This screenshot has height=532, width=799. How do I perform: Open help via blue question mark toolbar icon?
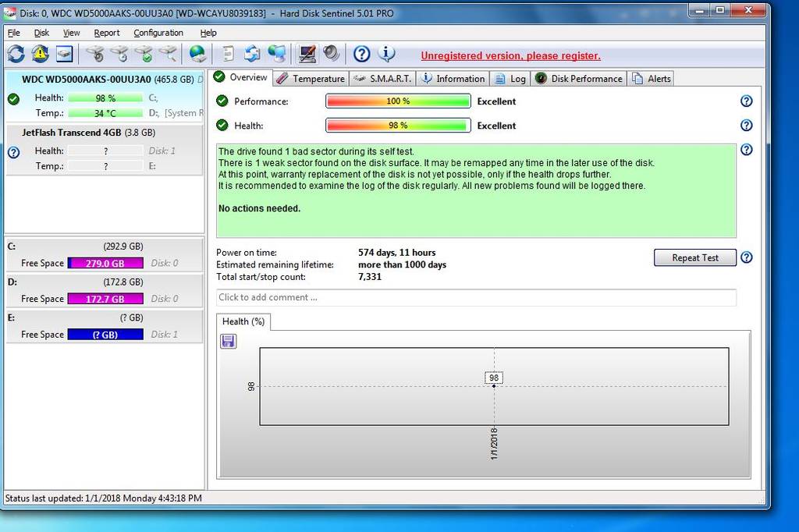coord(361,54)
